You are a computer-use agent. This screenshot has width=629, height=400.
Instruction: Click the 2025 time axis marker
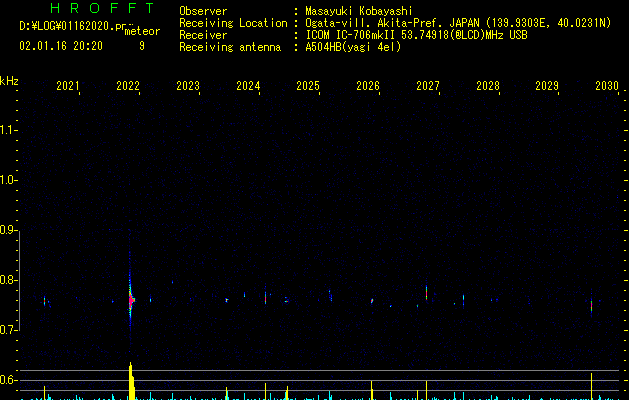(x=308, y=85)
